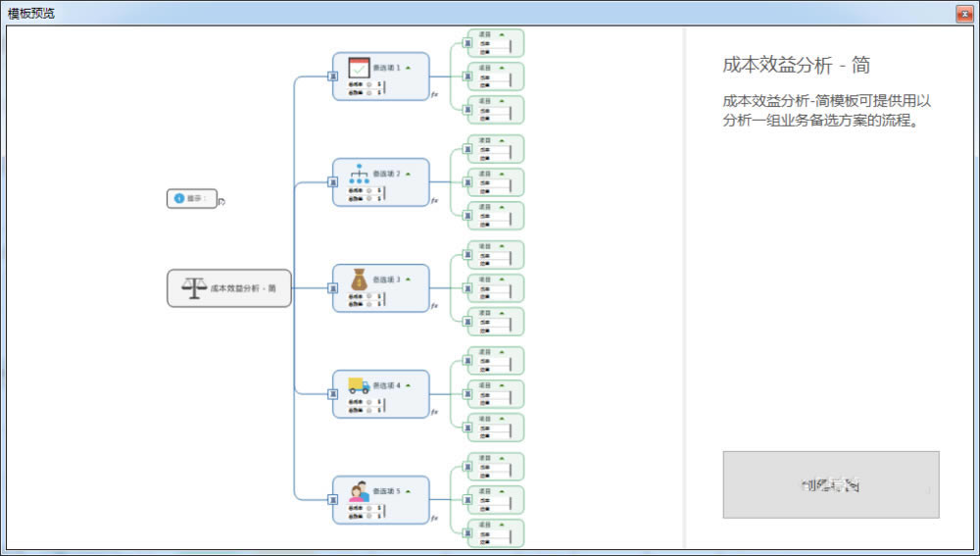This screenshot has height=556, width=980.
Task: Click the fx formula icon next to option 3
Action: [434, 306]
